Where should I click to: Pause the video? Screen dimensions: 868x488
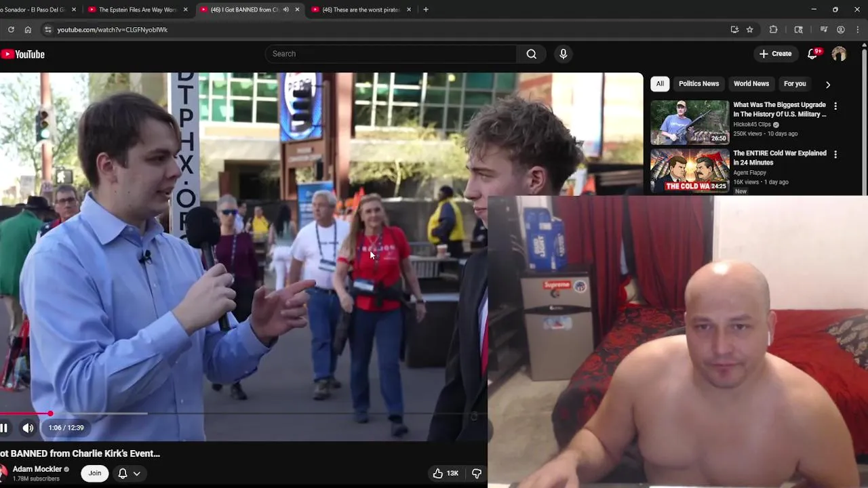coord(3,428)
